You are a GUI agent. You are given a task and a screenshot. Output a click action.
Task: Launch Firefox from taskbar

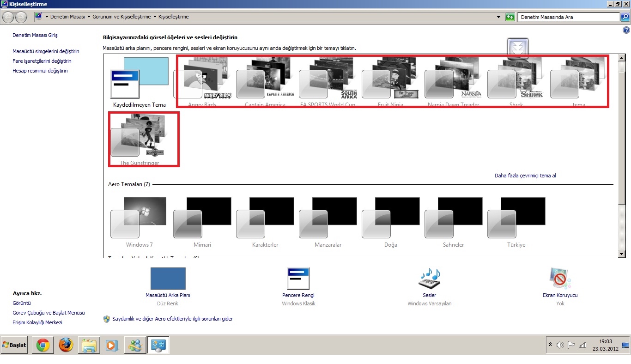pyautogui.click(x=66, y=345)
